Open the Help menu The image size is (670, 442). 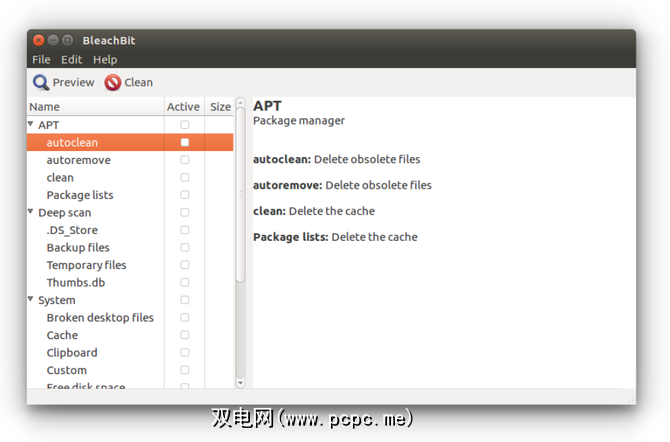[x=105, y=59]
